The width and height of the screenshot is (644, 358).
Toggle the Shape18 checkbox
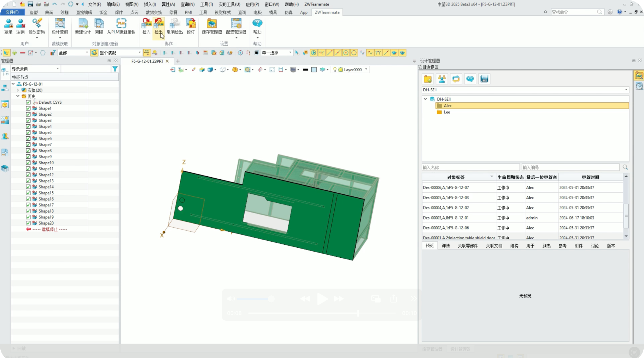pos(28,211)
